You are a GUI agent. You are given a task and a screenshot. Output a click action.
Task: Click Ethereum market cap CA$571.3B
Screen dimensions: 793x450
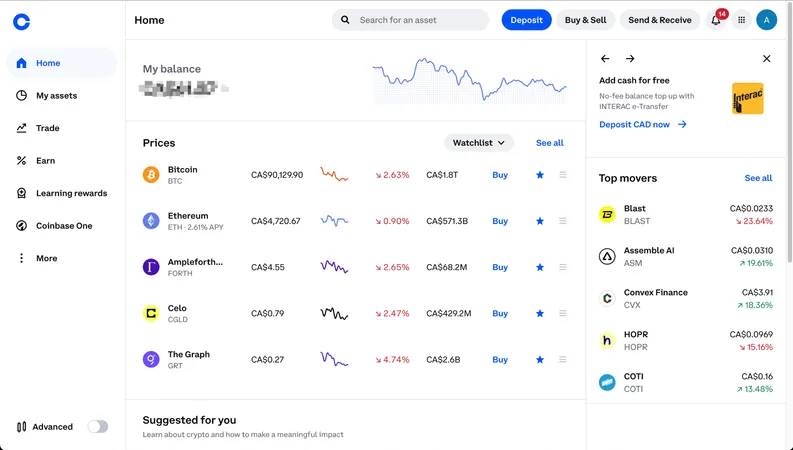point(447,221)
